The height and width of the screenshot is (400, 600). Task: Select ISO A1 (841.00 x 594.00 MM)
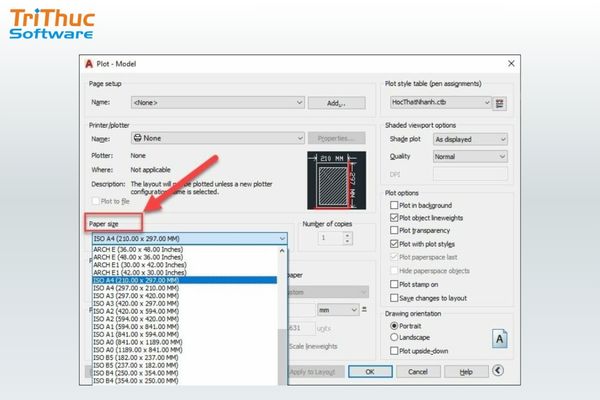coord(185,334)
